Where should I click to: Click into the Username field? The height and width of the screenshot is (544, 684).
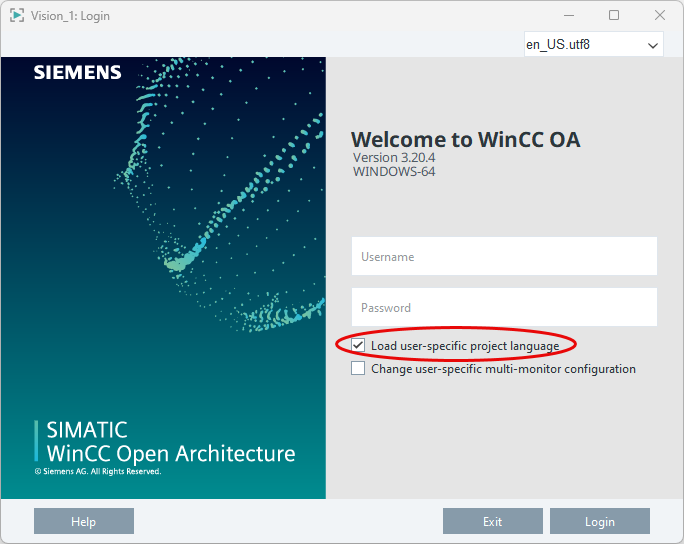[504, 256]
